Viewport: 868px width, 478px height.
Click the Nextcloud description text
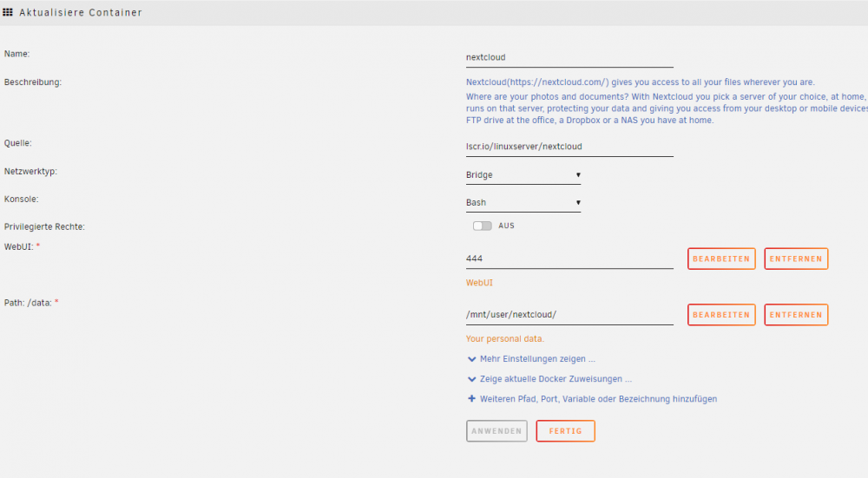[667, 101]
